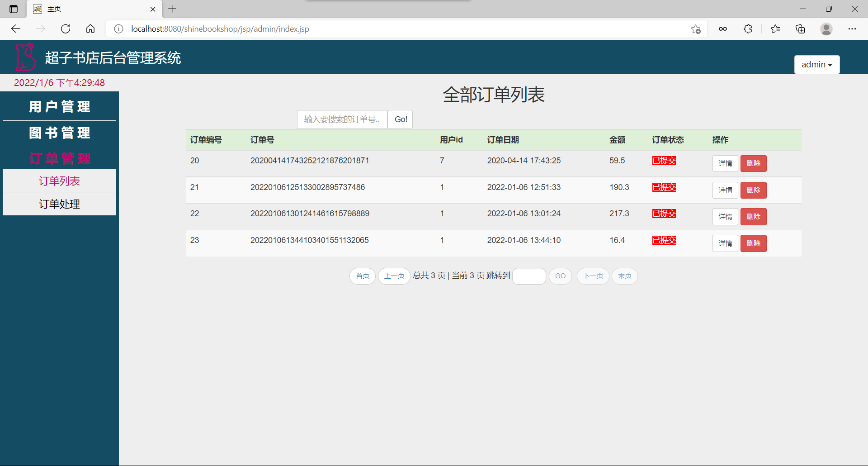Click the browser address bar URL
Viewport: 868px width, 466px height.
click(220, 29)
